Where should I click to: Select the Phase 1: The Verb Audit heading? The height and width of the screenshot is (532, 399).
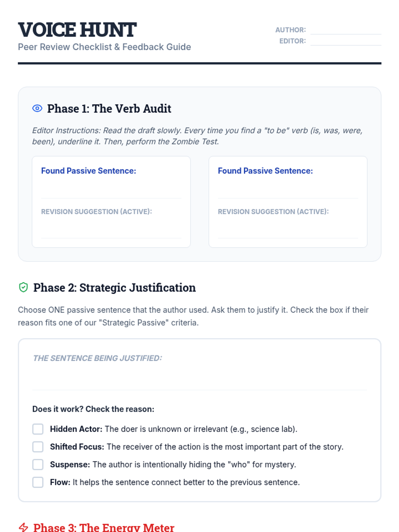coord(109,109)
